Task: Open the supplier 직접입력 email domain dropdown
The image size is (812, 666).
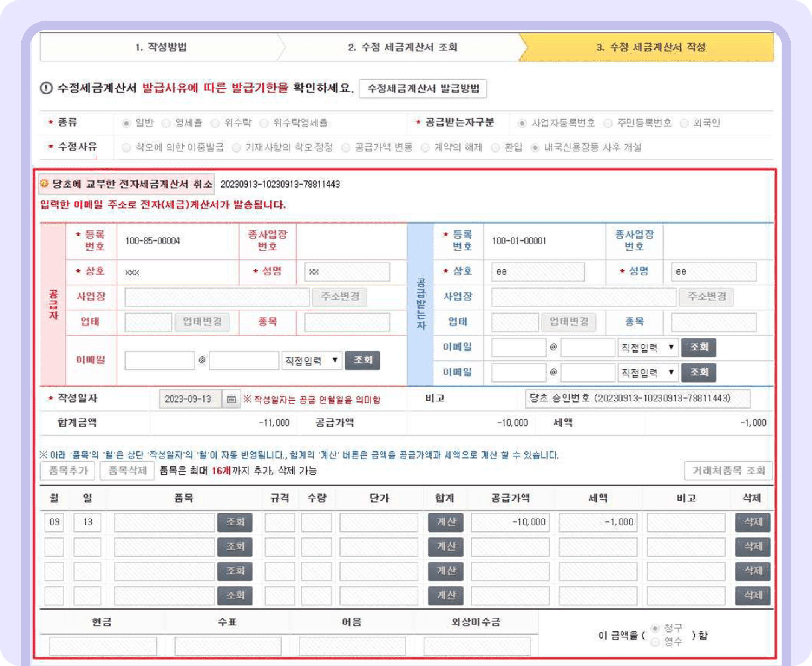Action: (x=312, y=360)
